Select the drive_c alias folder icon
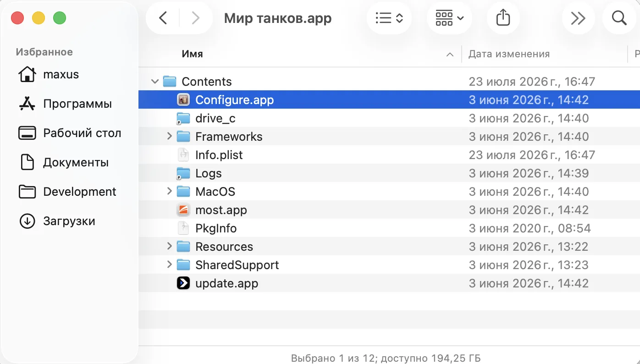 (183, 118)
